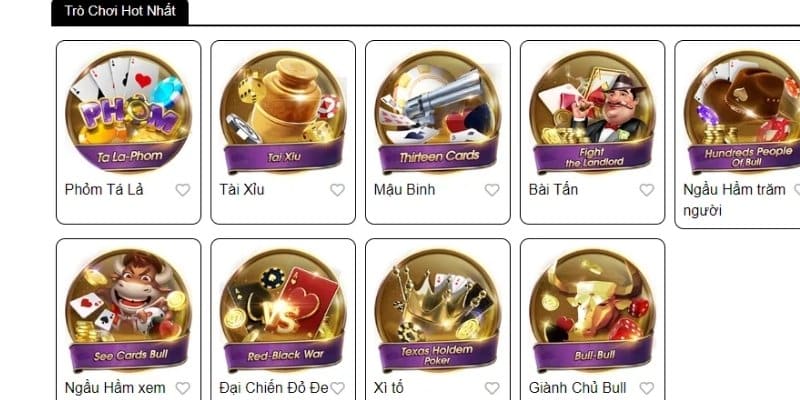This screenshot has height=400, width=800.
Task: Favorite Phỏm Tá Lả with heart
Action: (183, 190)
